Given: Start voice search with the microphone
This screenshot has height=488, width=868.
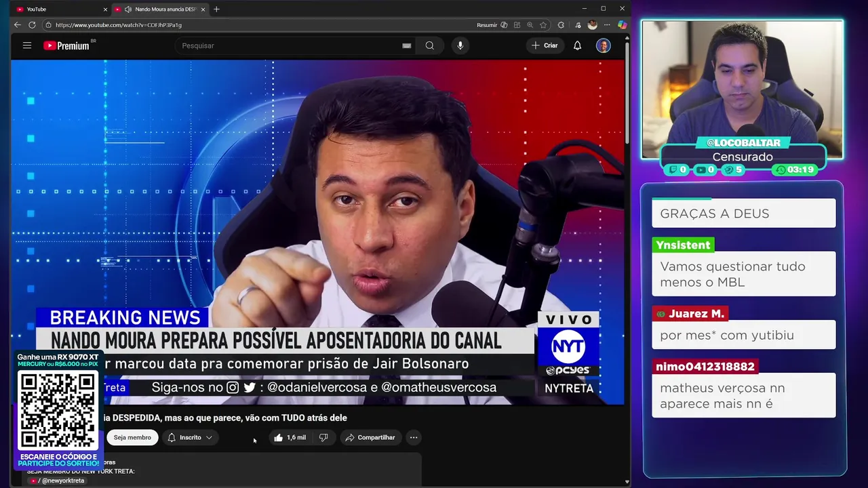Looking at the screenshot, I should coord(460,45).
